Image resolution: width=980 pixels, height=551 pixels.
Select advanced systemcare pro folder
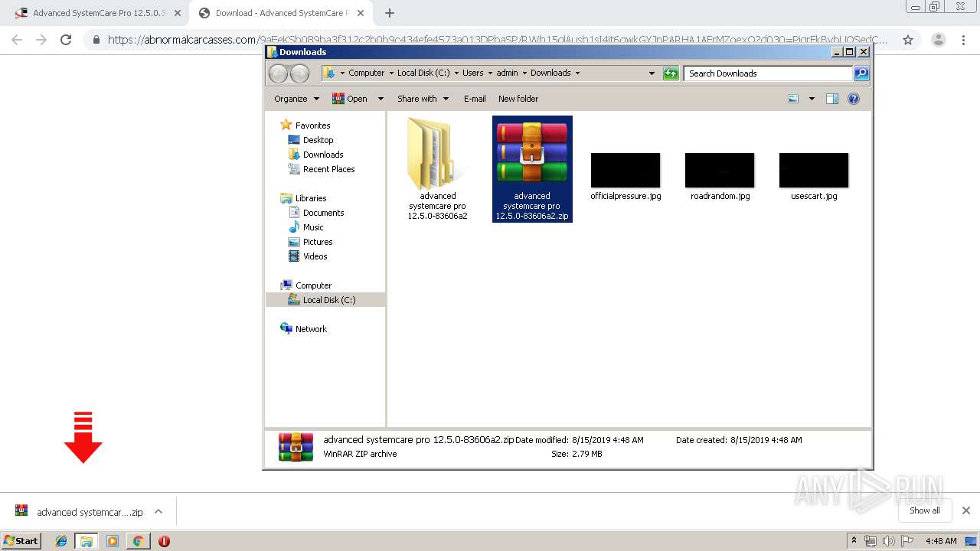[437, 169]
